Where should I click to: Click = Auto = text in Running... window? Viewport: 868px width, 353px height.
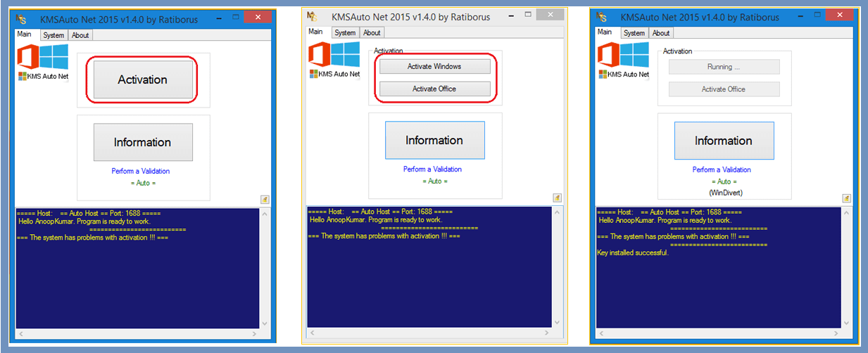click(724, 181)
